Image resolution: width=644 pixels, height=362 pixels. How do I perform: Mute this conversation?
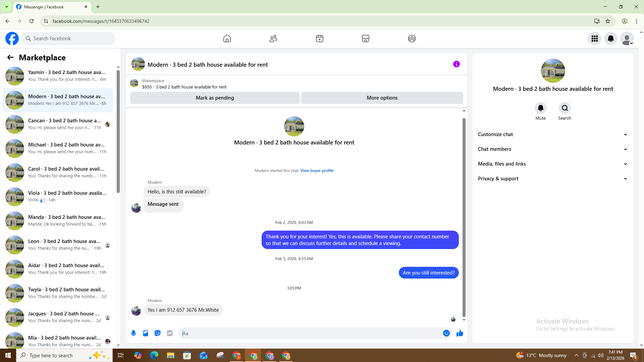pyautogui.click(x=540, y=108)
